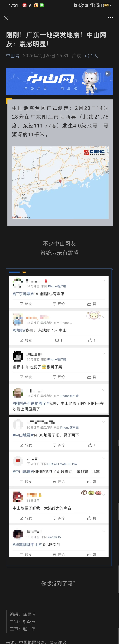This screenshot has height=644, width=119.
Task: Tap the comment count on 我去广东地震了吗 post
Action: pyautogui.click(x=59, y=340)
